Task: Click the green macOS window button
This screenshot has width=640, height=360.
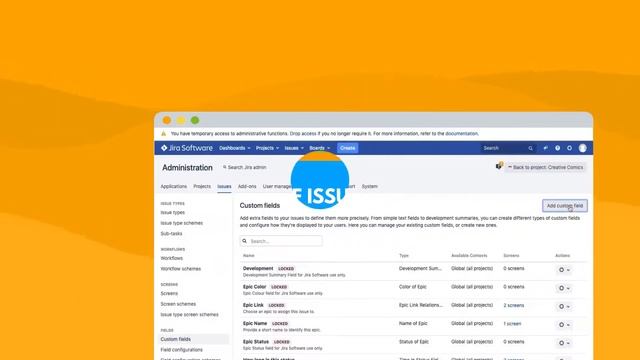Action: point(195,120)
